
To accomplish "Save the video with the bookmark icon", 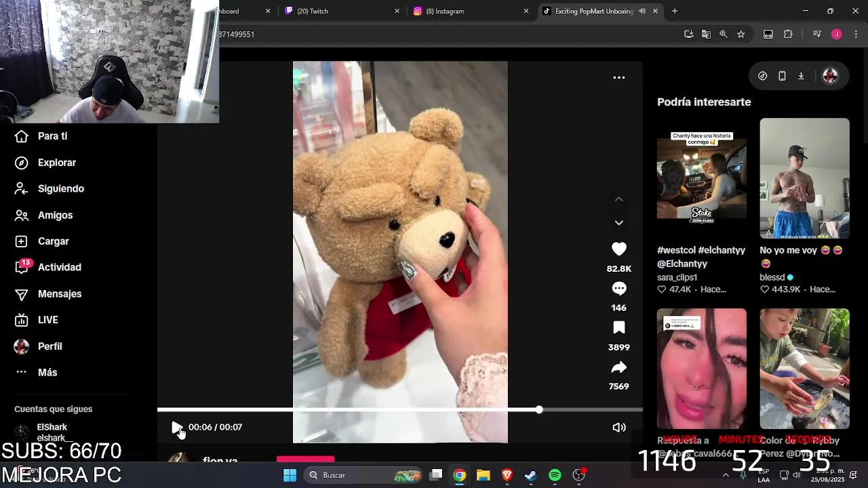I will 619,328.
